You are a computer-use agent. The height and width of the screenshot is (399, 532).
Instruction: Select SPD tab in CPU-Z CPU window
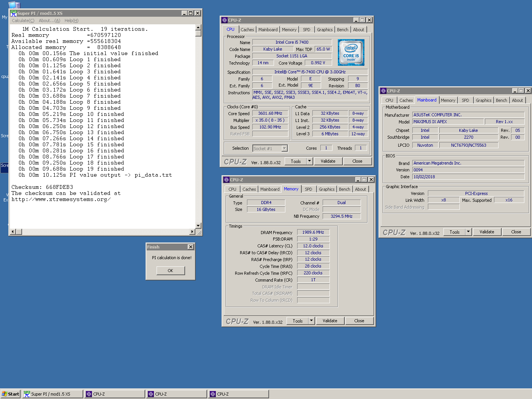[307, 30]
